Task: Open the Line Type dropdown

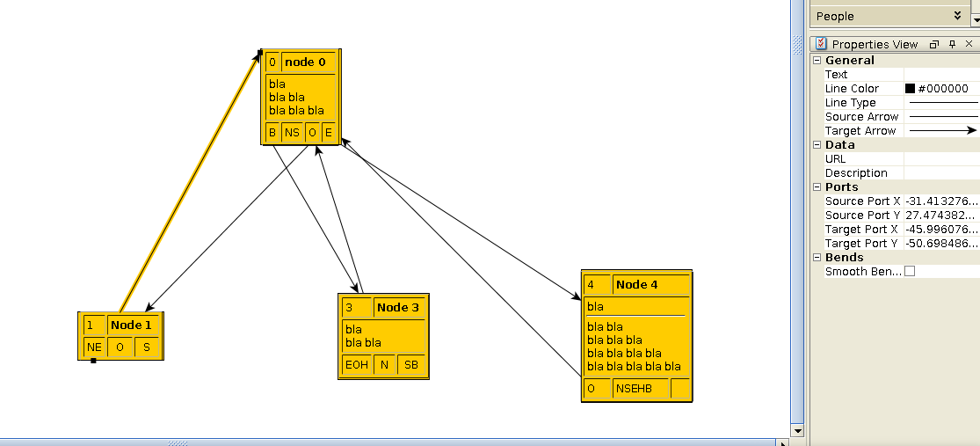Action: pyautogui.click(x=942, y=103)
